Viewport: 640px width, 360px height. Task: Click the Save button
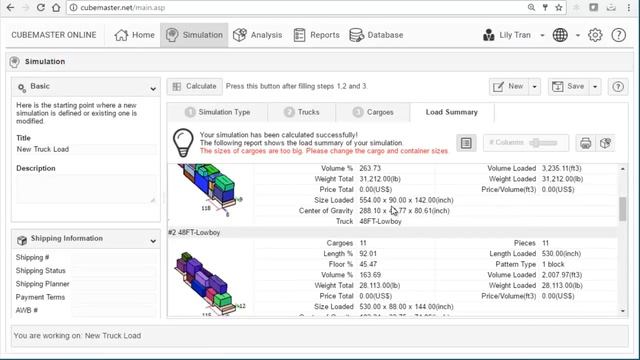pos(569,87)
